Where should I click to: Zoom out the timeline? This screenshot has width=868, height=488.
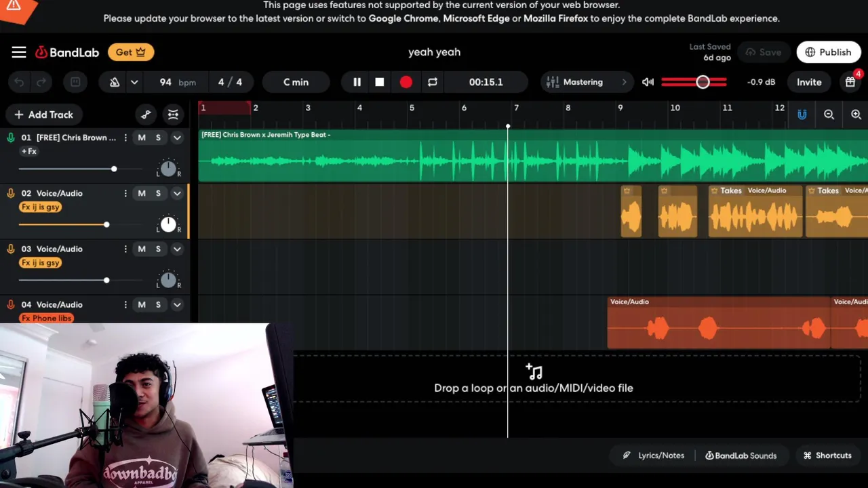829,115
